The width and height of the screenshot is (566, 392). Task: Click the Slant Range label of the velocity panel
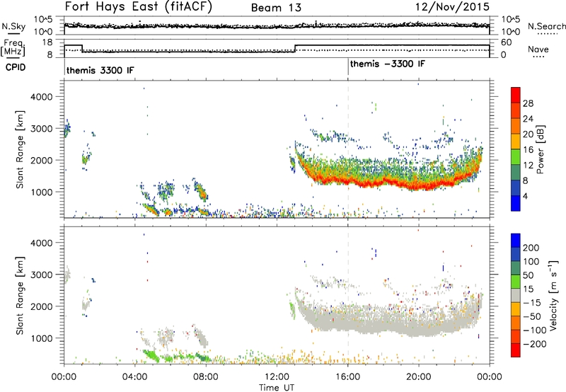coord(20,295)
